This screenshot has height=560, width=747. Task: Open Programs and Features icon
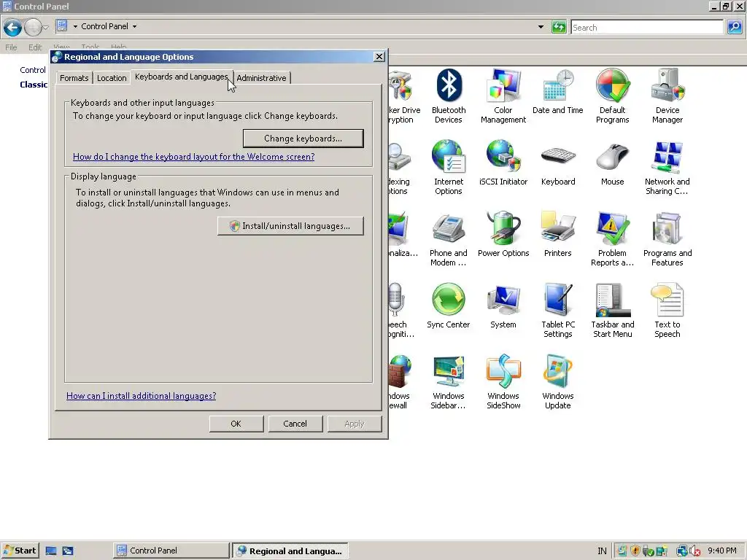tap(667, 239)
